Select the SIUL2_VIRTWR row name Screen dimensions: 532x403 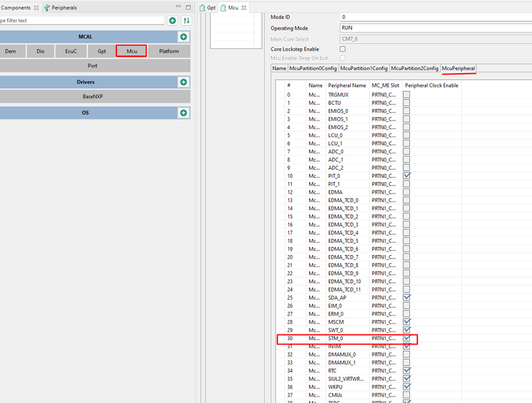click(x=346, y=378)
